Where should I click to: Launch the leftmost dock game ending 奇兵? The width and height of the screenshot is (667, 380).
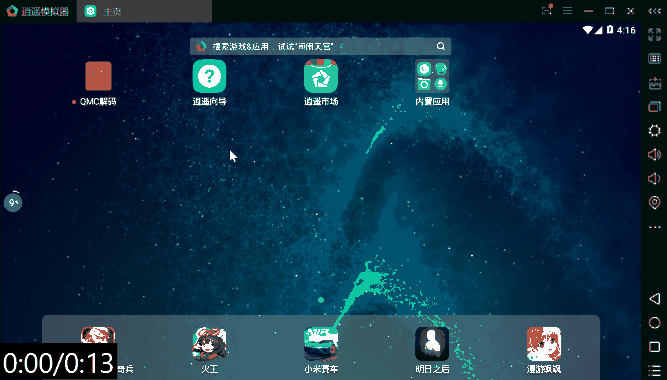click(98, 335)
